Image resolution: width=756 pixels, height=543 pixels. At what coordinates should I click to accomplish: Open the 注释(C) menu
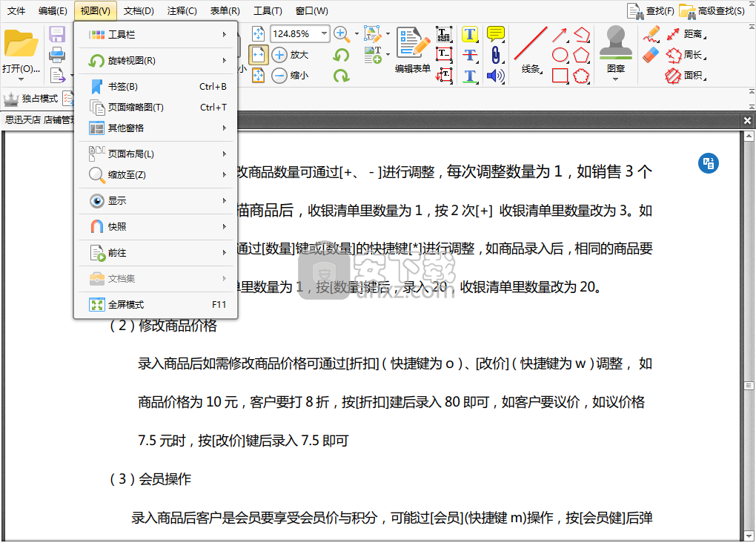tap(182, 10)
